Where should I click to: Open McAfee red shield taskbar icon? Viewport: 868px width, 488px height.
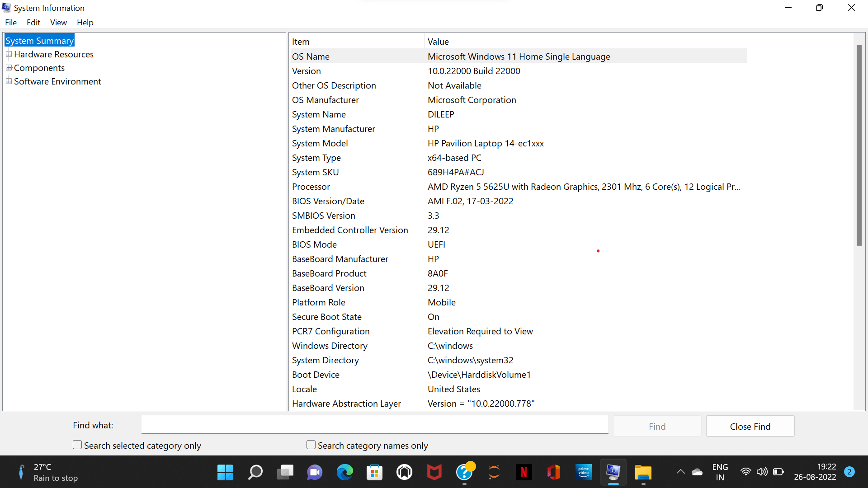[x=434, y=472]
